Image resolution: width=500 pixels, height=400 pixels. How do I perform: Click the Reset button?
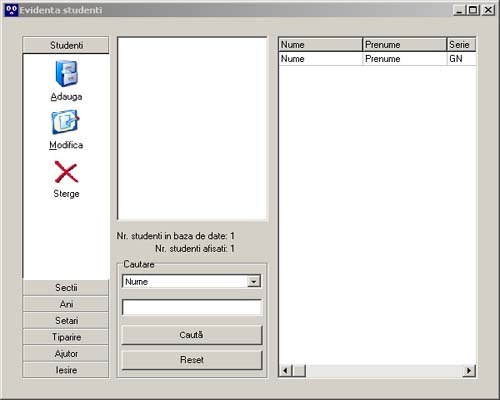(x=192, y=360)
